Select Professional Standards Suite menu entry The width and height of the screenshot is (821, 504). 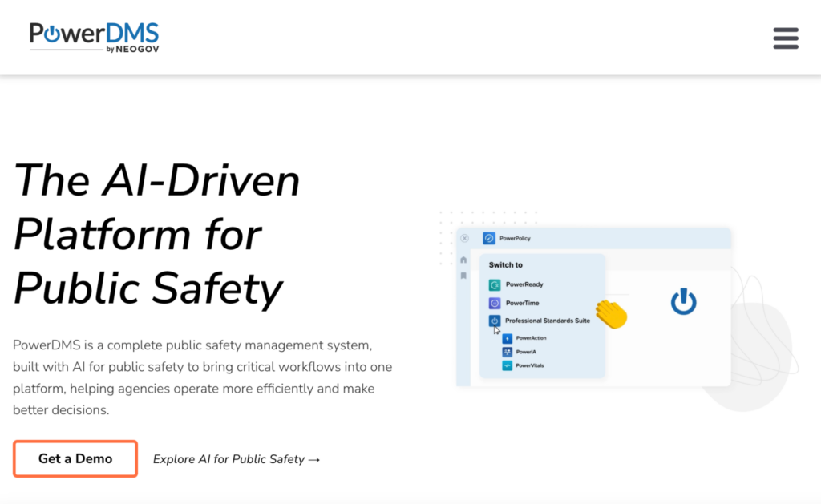(547, 321)
